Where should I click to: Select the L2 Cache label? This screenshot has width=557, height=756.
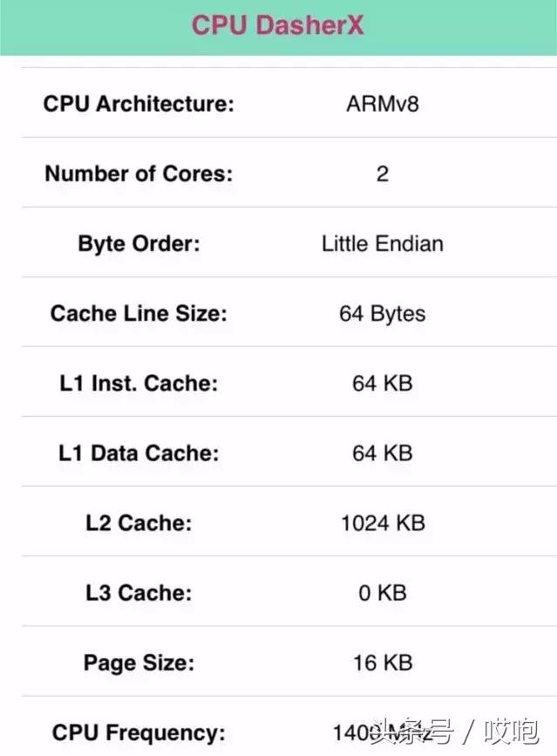[139, 522]
